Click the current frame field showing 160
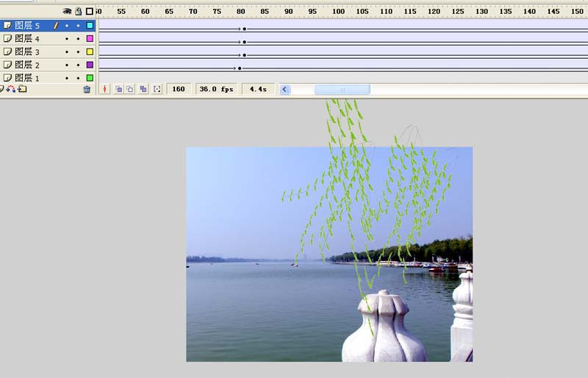588x378 pixels. pyautogui.click(x=179, y=89)
